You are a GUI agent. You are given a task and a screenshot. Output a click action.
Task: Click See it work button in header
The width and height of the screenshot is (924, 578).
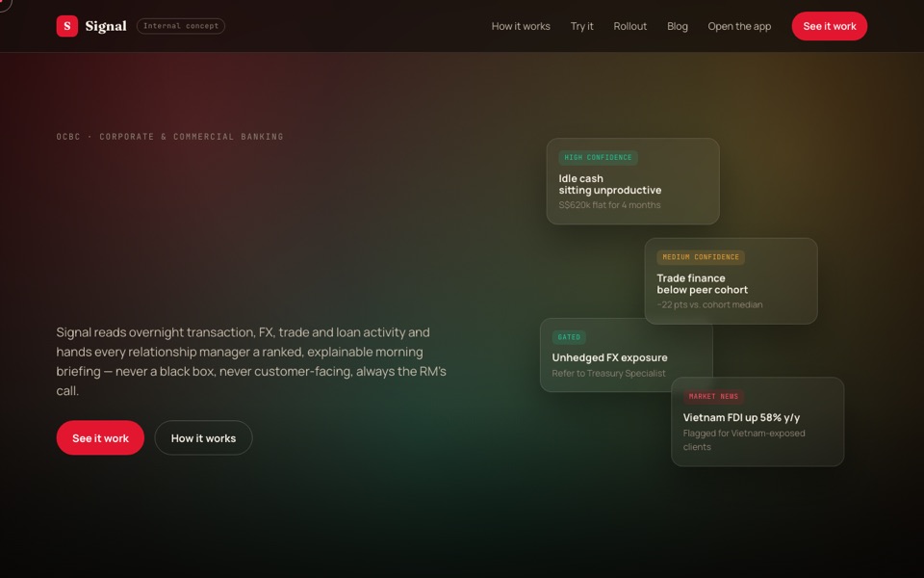[829, 26]
